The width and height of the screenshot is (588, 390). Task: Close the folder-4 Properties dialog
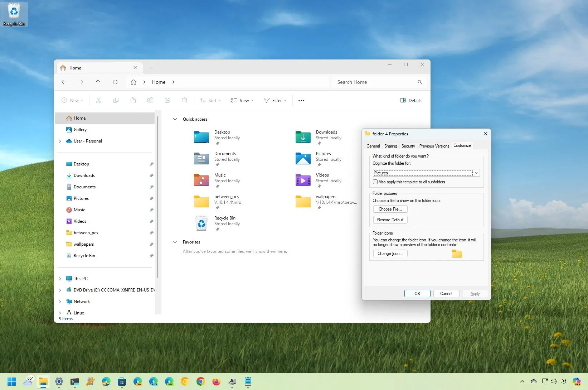(x=485, y=134)
